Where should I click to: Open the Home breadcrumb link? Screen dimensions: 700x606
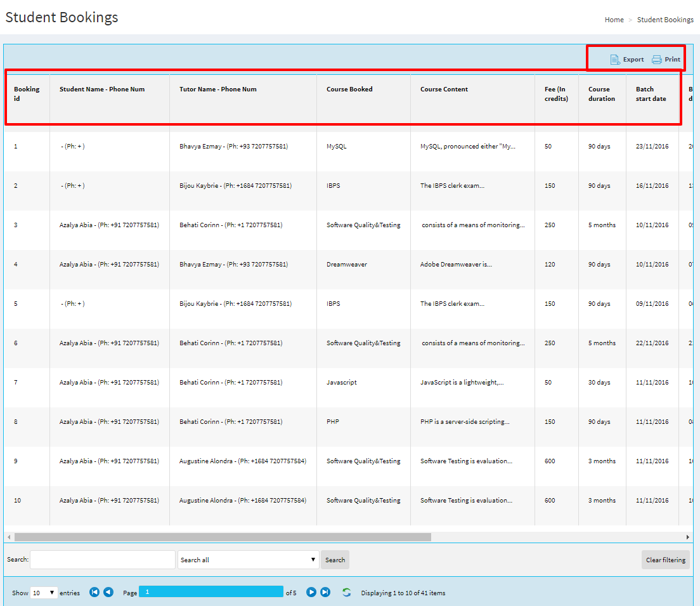pyautogui.click(x=614, y=20)
